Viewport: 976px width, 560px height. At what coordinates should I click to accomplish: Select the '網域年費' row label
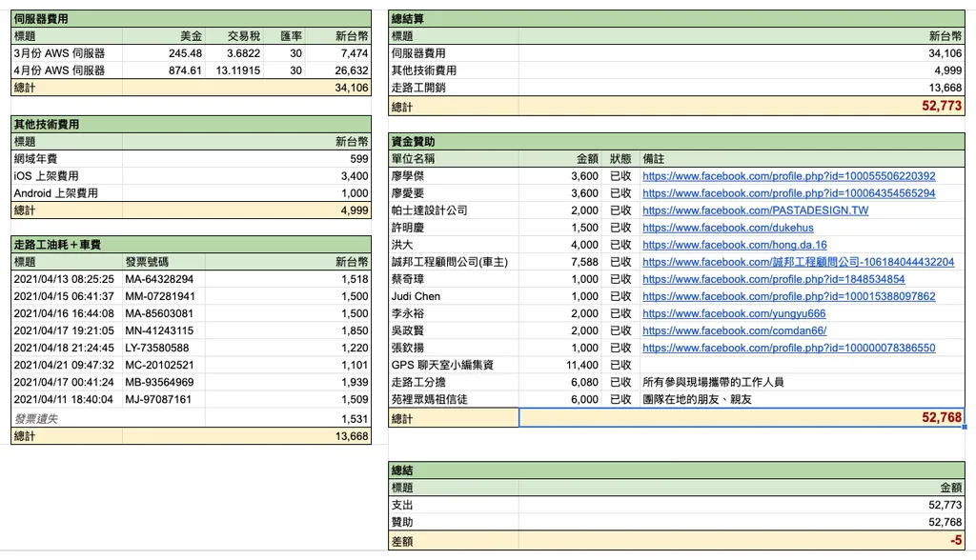tap(67, 159)
